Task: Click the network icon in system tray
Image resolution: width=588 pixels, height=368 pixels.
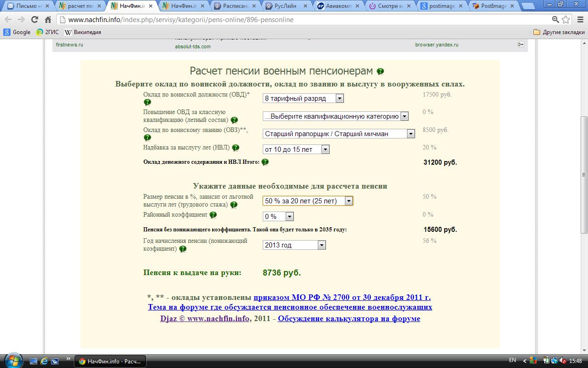Action: [554, 361]
